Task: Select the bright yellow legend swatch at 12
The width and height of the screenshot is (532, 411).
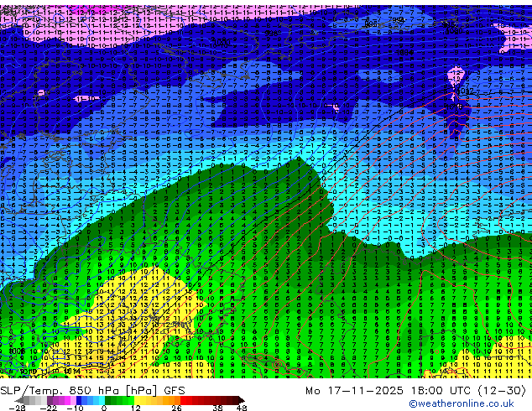Action: 137,400
